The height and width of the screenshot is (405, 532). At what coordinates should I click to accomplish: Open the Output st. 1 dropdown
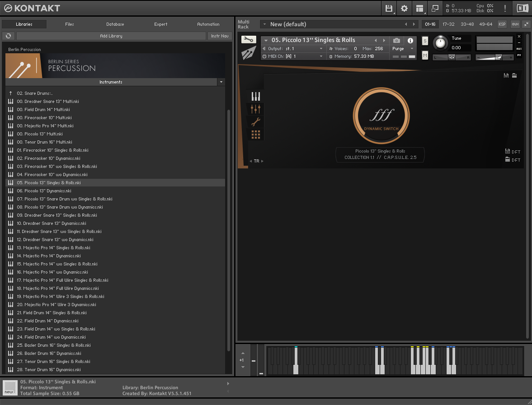293,49
